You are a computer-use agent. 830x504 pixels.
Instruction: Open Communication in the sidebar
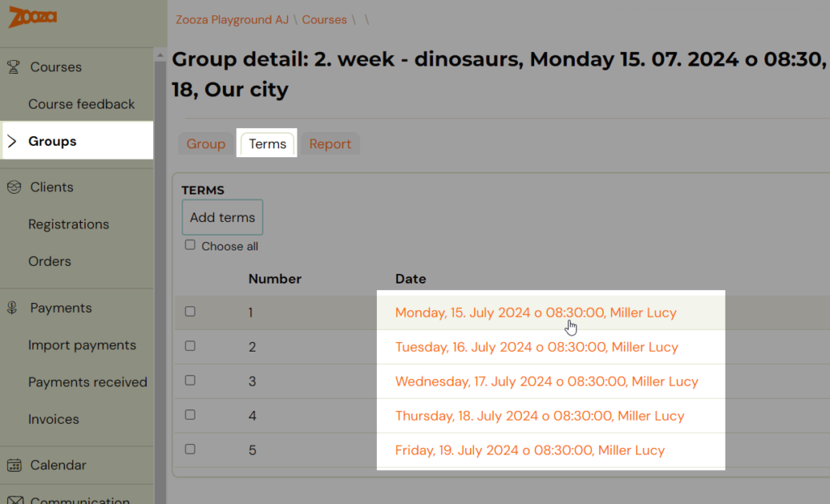[x=80, y=500]
